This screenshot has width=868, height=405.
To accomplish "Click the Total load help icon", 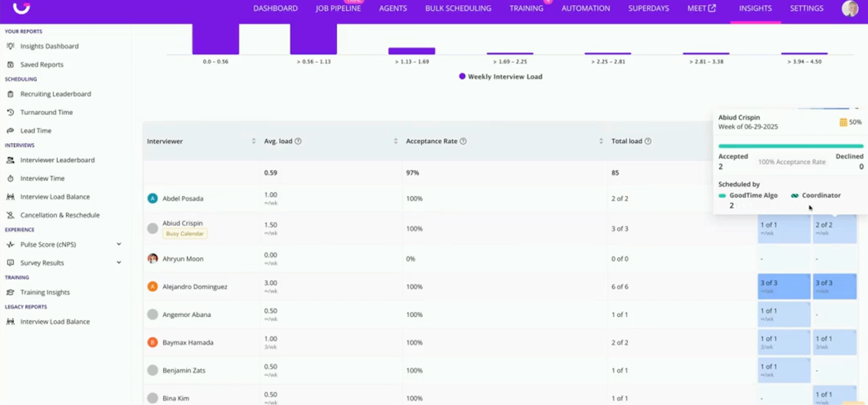I will [x=648, y=142].
